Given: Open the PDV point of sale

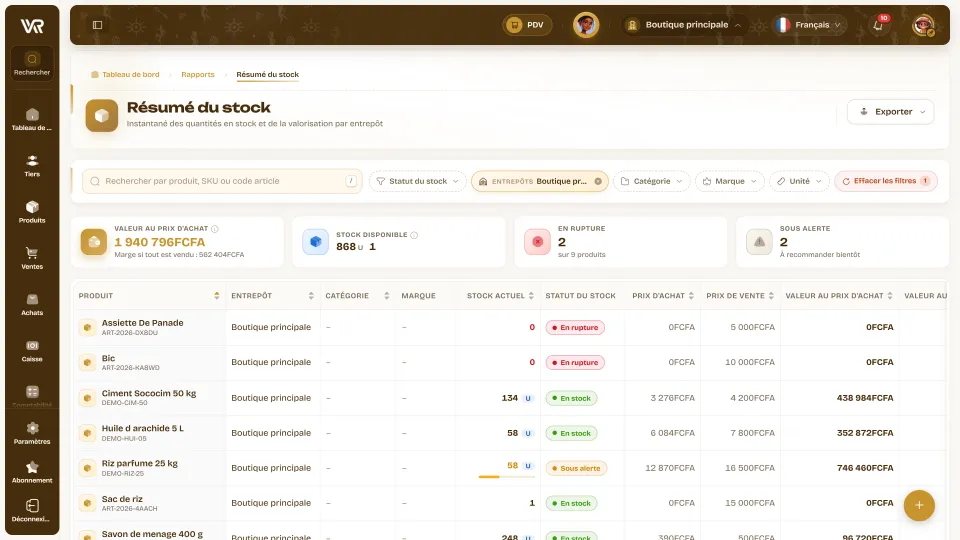Looking at the screenshot, I should [527, 25].
